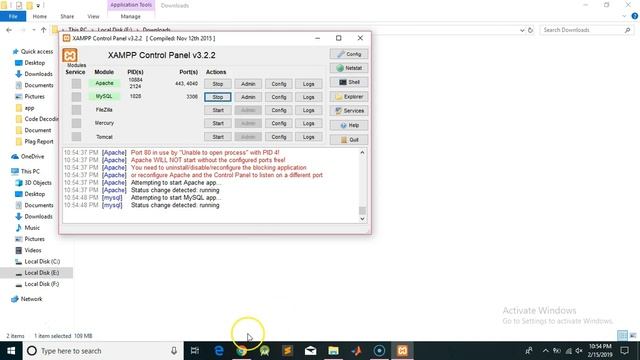
Task: Open XAMPP Explorer button
Action: (349, 97)
